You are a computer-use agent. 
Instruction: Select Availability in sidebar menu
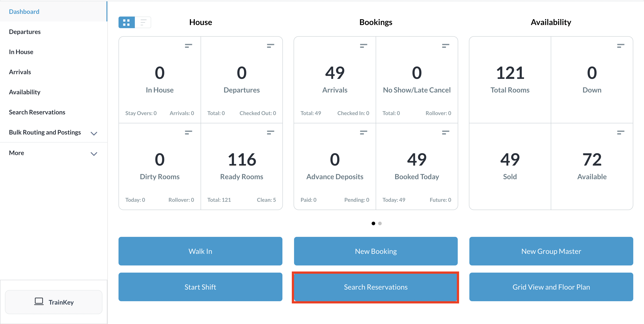25,92
